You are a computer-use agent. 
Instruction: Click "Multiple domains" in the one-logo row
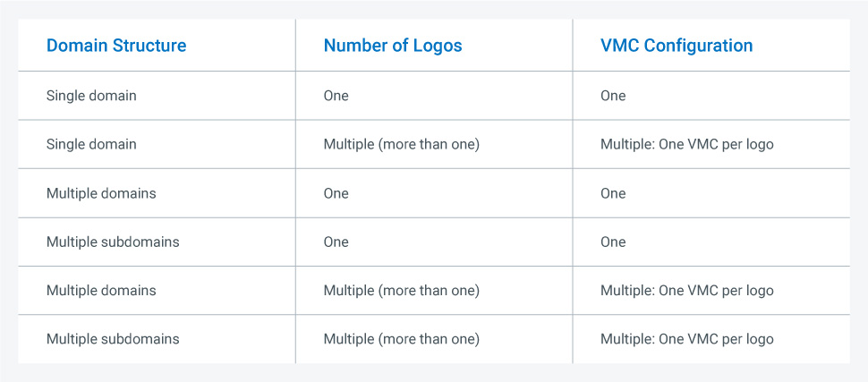click(101, 193)
